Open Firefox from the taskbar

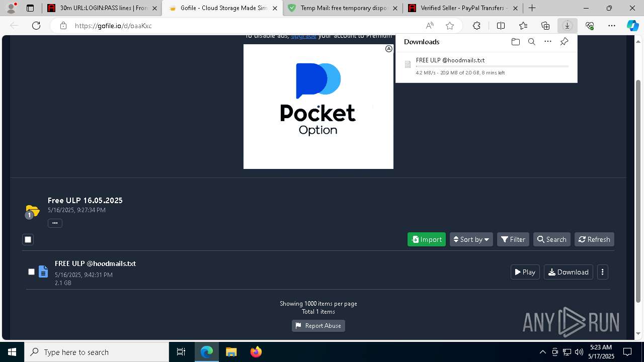click(256, 352)
